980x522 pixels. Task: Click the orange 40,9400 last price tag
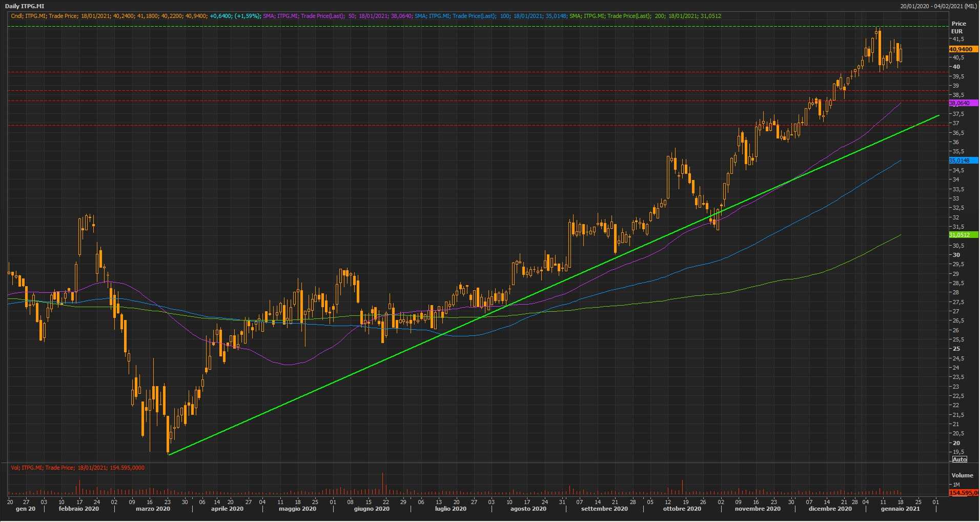coord(962,49)
